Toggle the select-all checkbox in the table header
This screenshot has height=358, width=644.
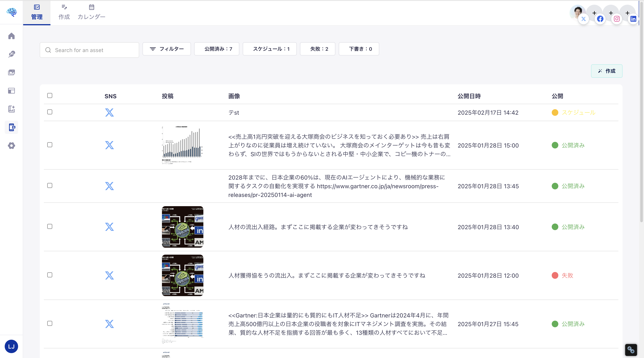click(50, 95)
